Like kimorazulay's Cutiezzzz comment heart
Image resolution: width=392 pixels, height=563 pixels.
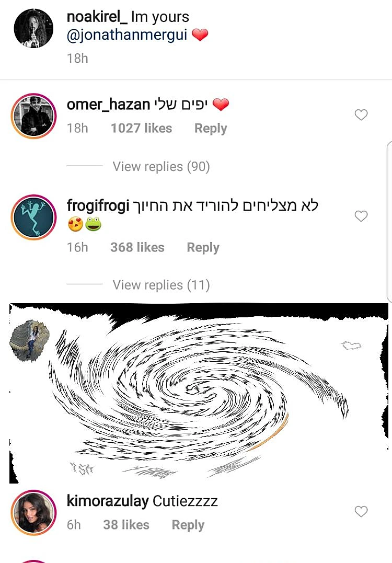tap(361, 511)
